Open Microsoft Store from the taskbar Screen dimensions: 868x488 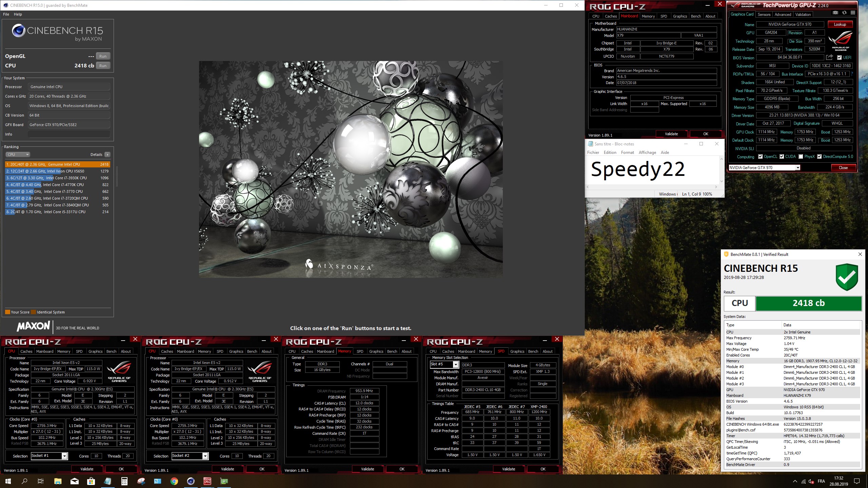(x=91, y=481)
